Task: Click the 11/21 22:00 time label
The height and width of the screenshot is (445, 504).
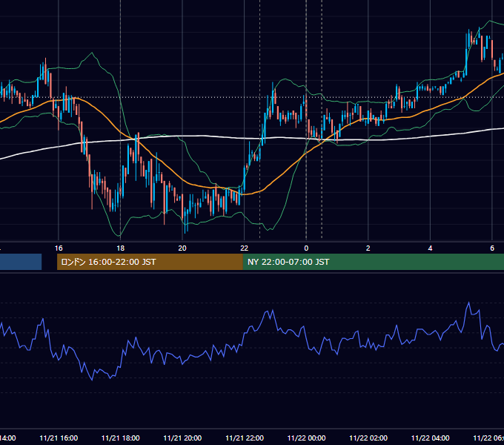Action: click(245, 438)
